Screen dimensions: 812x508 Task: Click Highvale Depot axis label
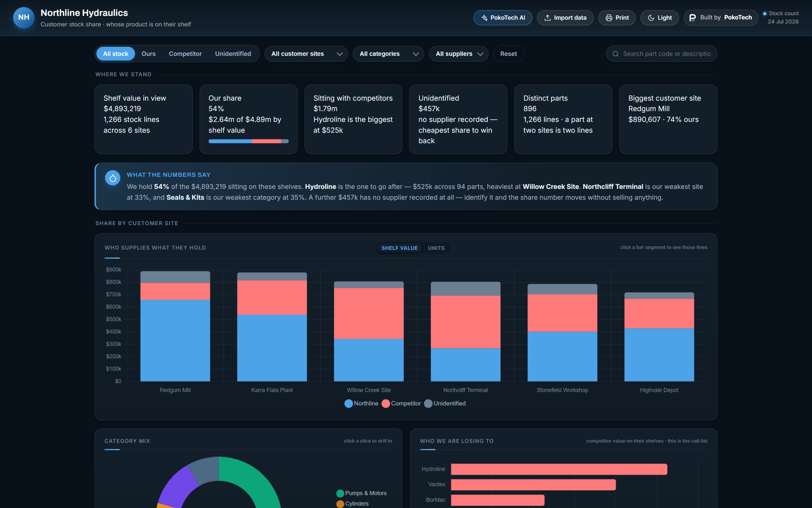[659, 390]
